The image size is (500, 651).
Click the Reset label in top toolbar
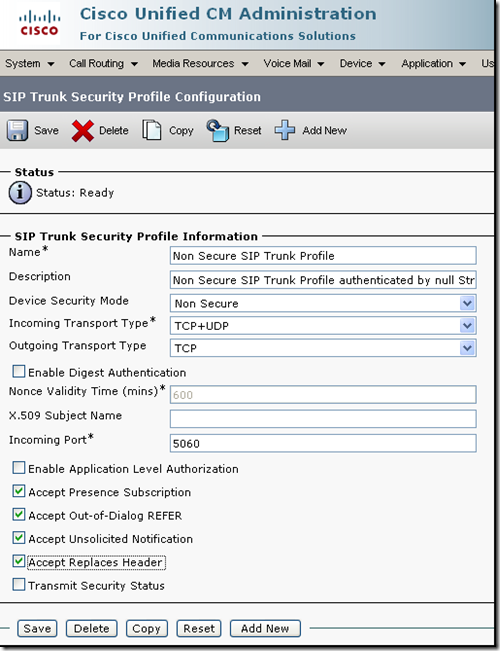248,130
